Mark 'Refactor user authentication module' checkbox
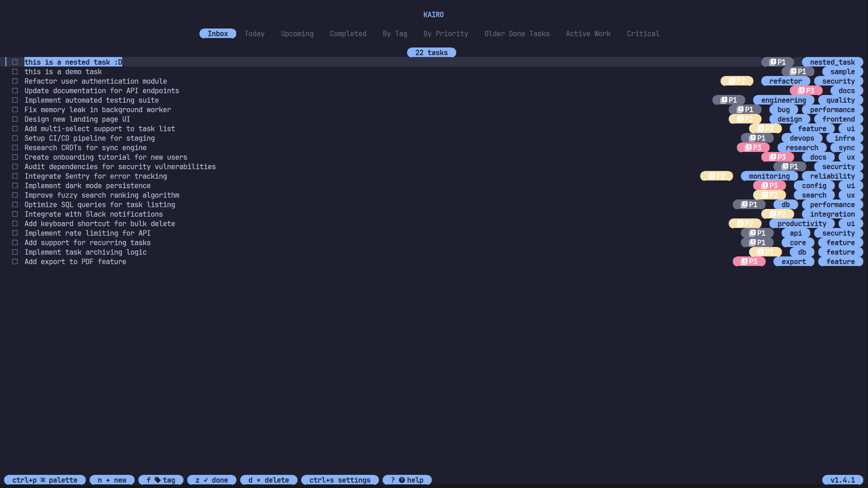The width and height of the screenshot is (868, 488). click(15, 81)
